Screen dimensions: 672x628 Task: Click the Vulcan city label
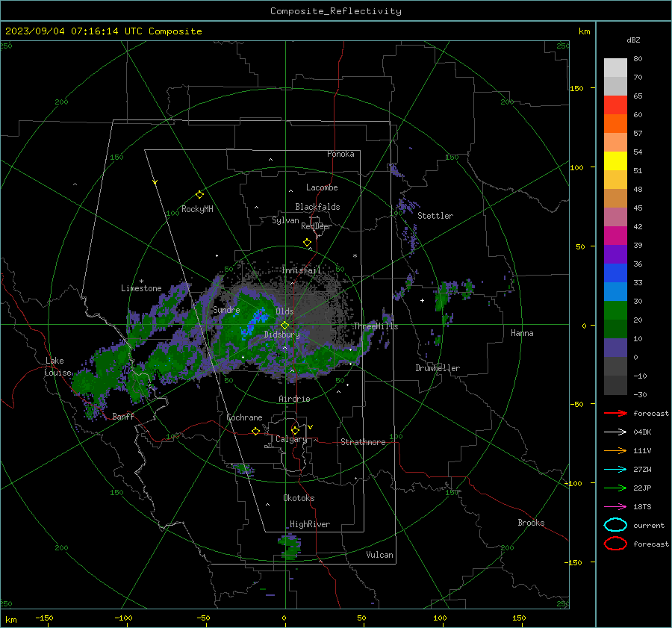click(x=380, y=555)
